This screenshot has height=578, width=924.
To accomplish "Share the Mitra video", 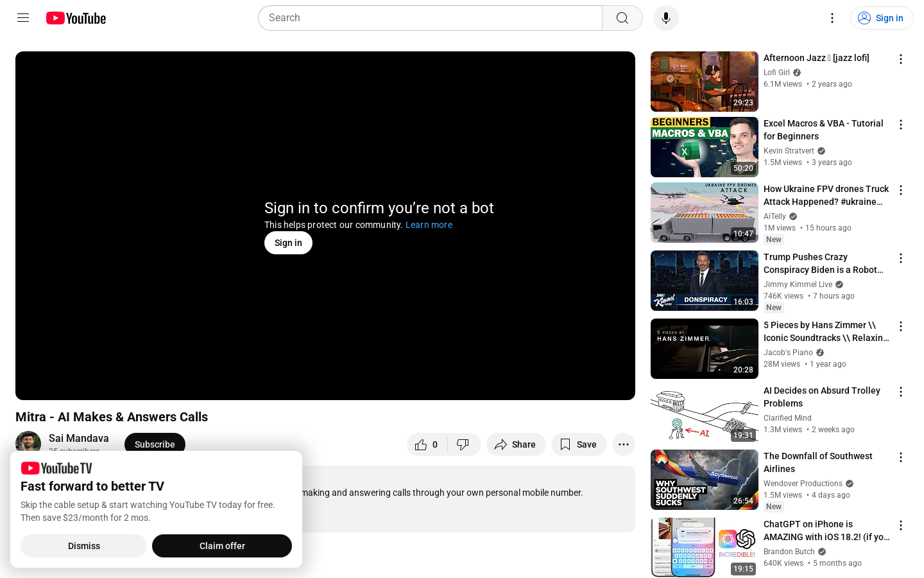I will point(515,444).
